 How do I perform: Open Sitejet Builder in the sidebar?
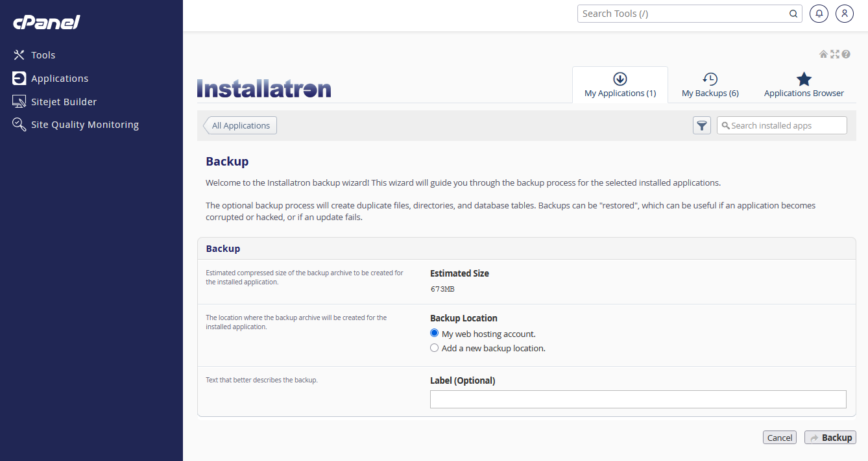click(55, 102)
